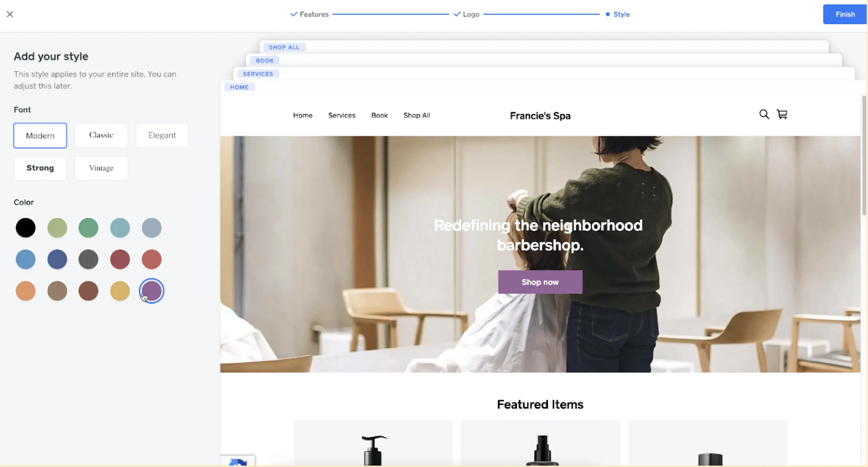The height and width of the screenshot is (467, 868).
Task: Select the Vintage font style toggle
Action: [101, 168]
